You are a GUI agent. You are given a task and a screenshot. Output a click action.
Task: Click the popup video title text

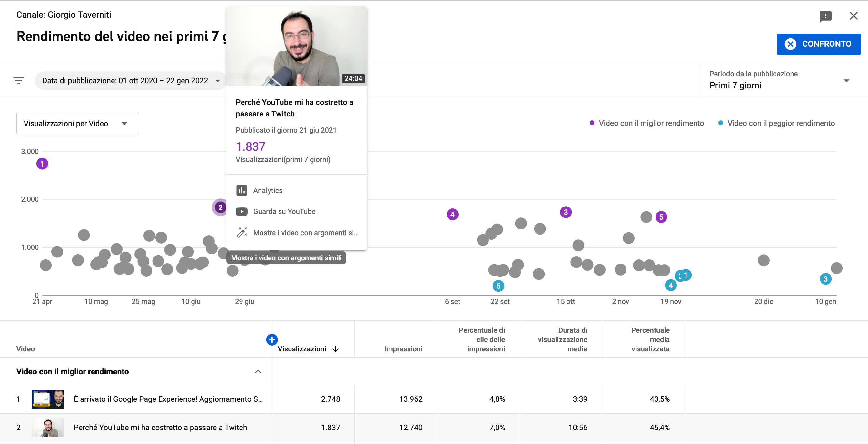(x=294, y=108)
